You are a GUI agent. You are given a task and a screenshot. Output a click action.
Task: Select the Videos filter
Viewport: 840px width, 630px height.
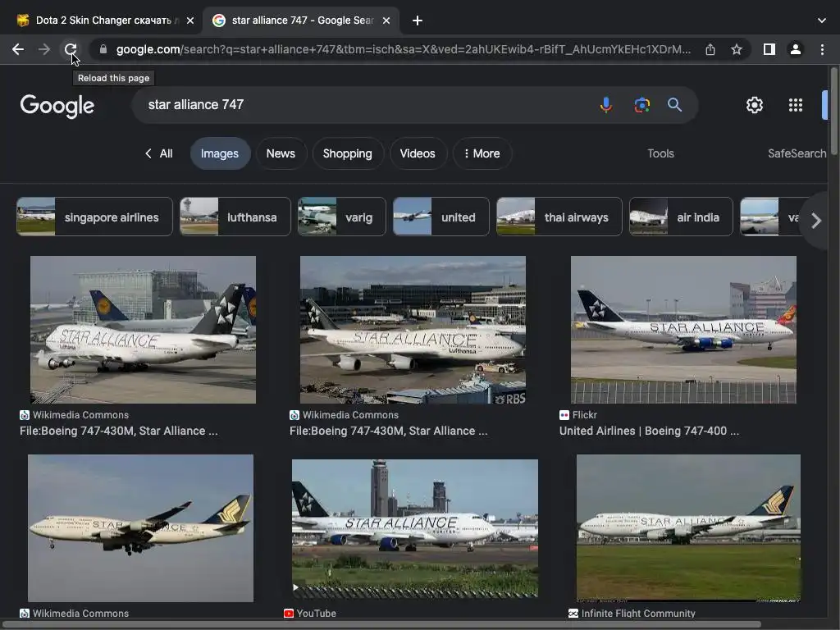(x=418, y=153)
